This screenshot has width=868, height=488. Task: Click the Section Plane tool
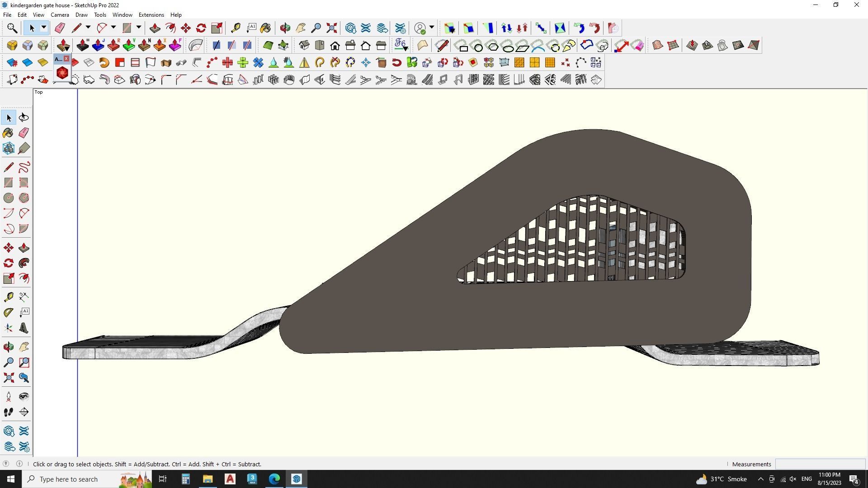tap(24, 412)
